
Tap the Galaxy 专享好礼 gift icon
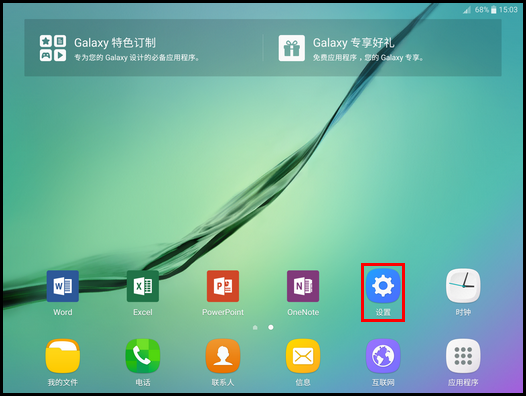[x=292, y=48]
